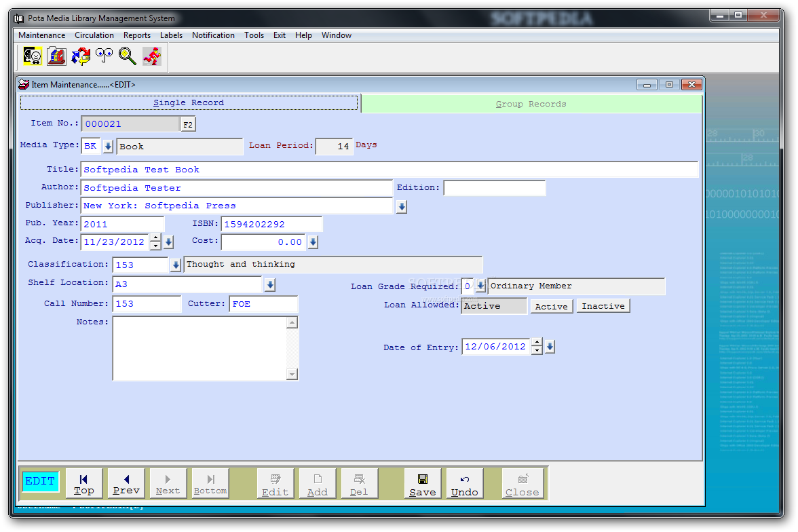Viewport: 798px width, 532px height.
Task: Click the Notes scrollbar down arrow
Action: coord(292,374)
